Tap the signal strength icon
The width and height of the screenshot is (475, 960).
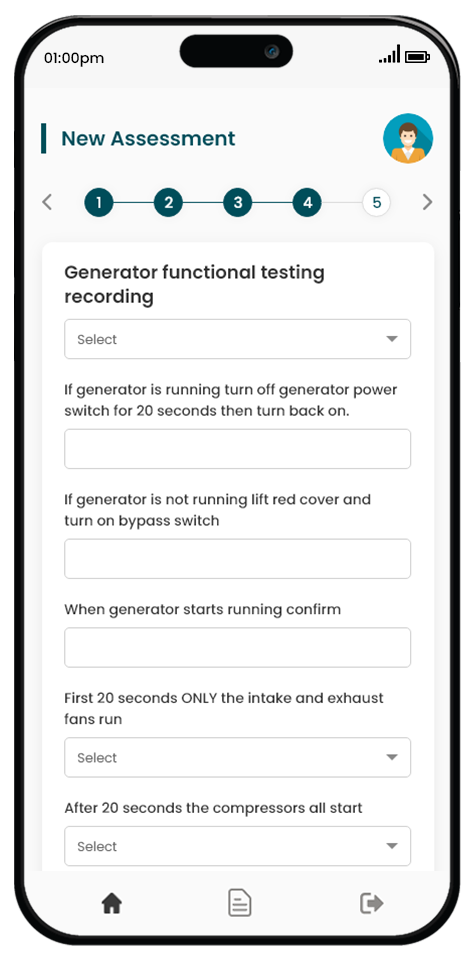coord(389,54)
